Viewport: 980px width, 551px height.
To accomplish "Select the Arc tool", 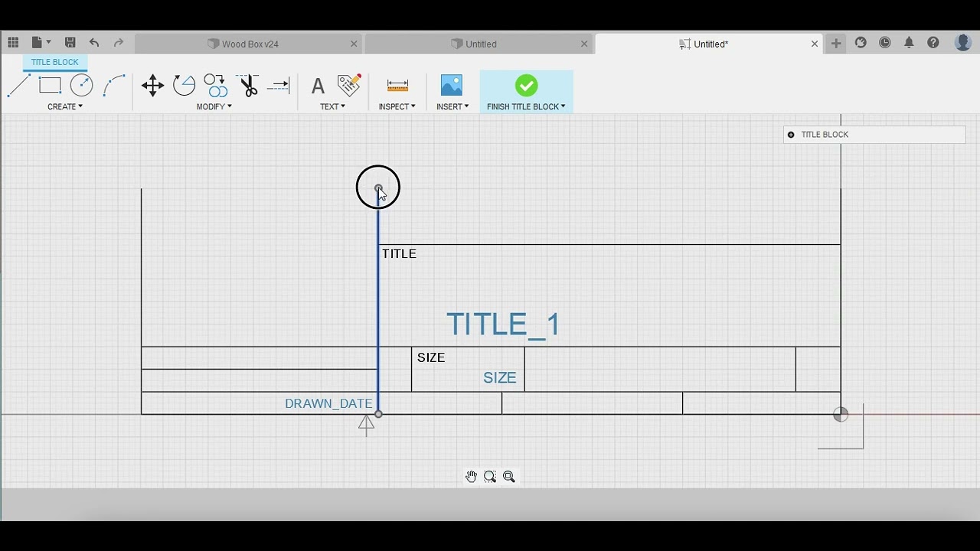I will [113, 85].
